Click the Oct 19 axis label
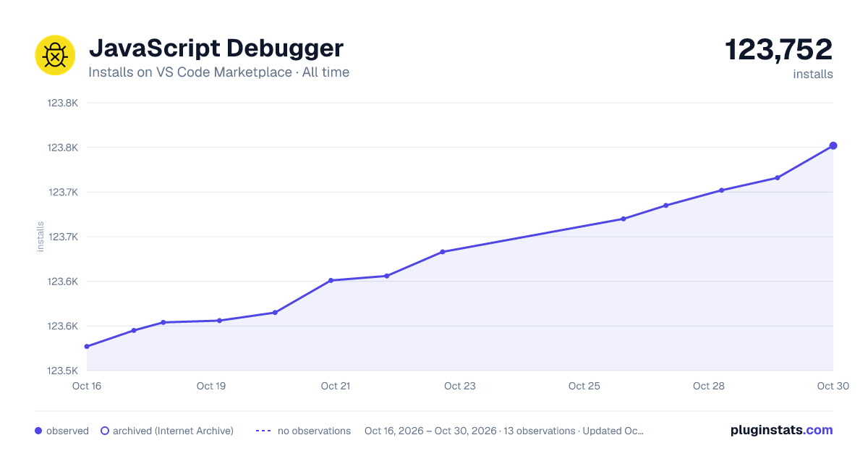 (x=211, y=386)
